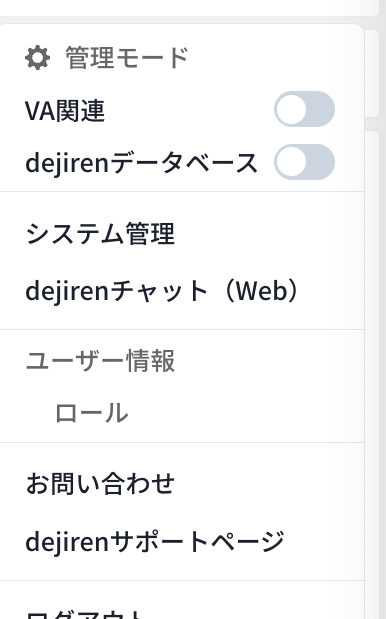Click the dejirenデータベース label text
The width and height of the screenshot is (386, 619).
point(141,163)
